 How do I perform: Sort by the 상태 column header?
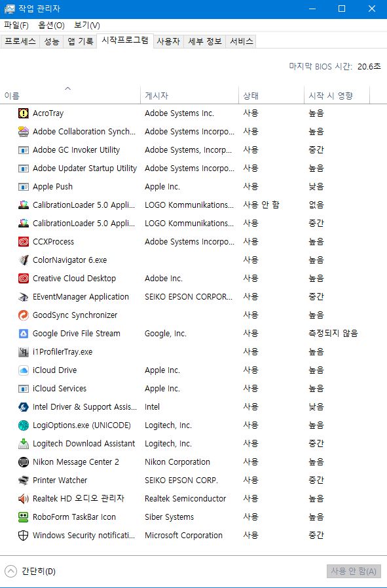click(x=271, y=96)
